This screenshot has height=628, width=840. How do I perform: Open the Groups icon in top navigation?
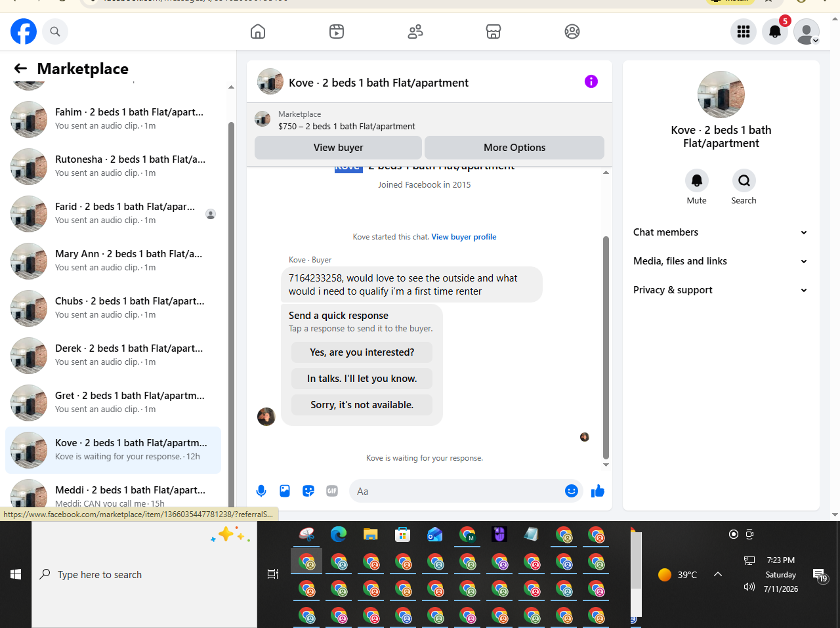click(x=572, y=31)
